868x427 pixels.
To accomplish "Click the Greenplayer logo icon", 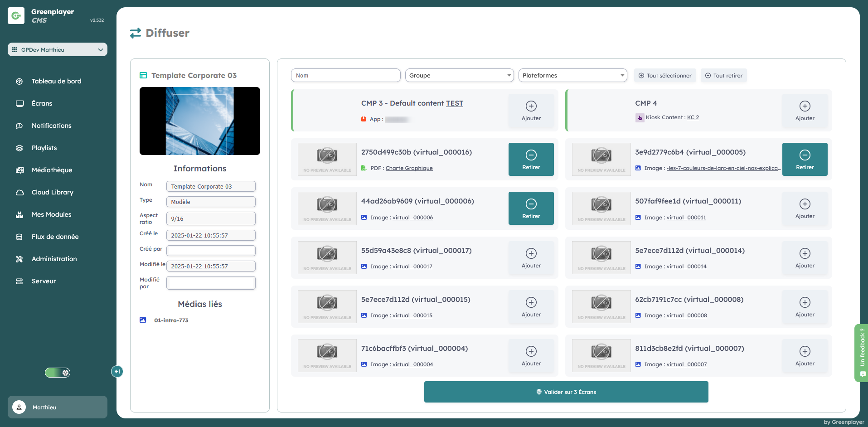I will pyautogui.click(x=16, y=16).
